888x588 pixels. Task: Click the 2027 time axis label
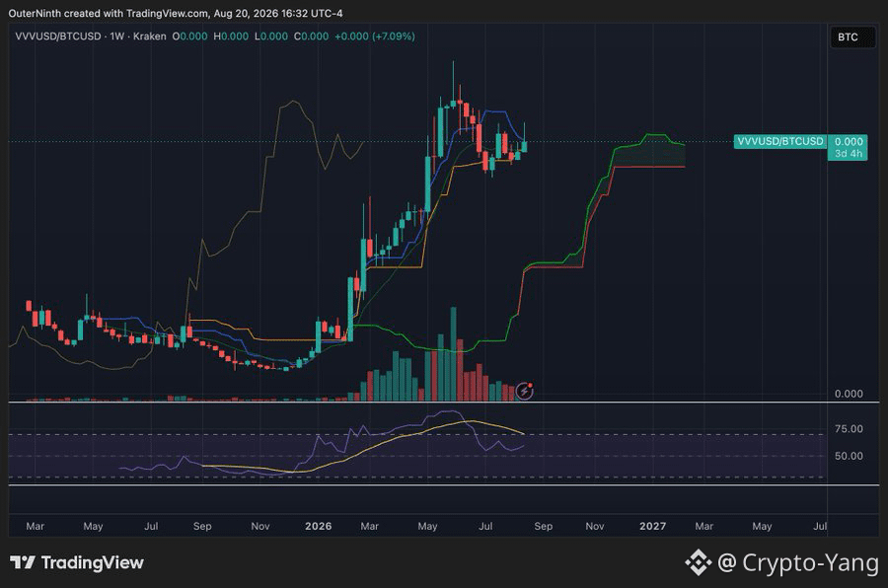point(653,526)
